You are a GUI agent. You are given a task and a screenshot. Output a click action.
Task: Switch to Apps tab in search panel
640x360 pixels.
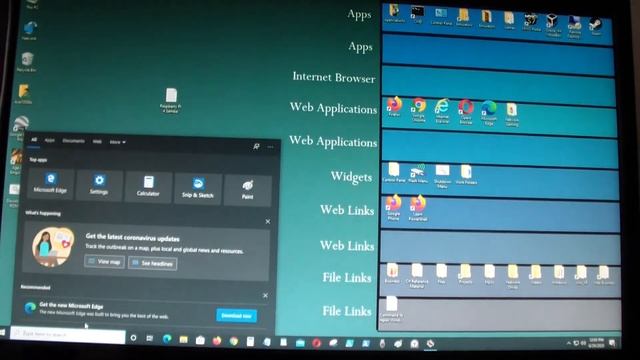click(x=50, y=140)
